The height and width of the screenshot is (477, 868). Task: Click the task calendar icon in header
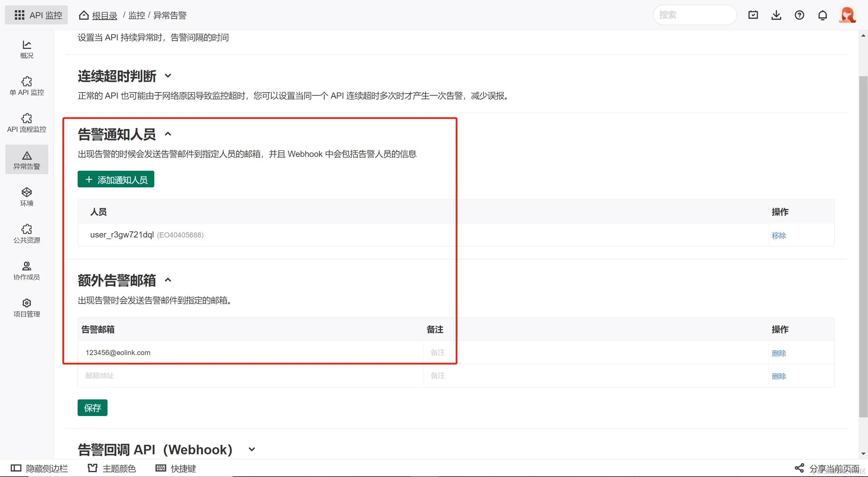[x=753, y=15]
